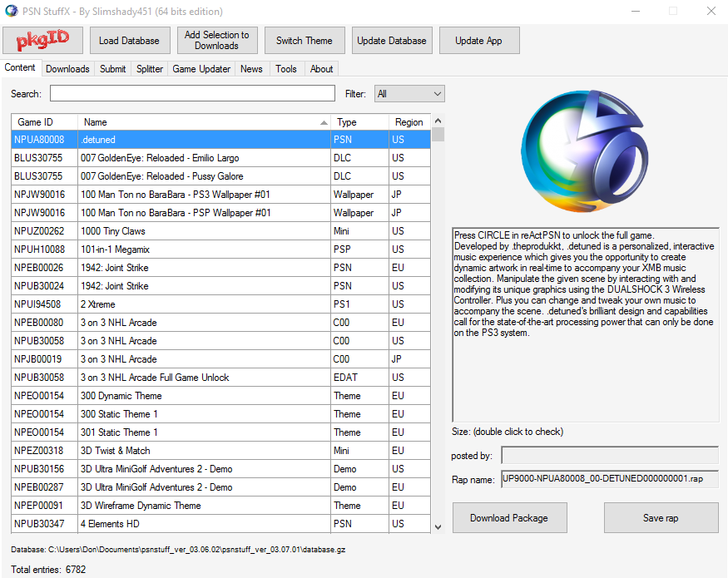Select the 101-in-1 Megamix row
Viewport: 728px width, 578px height.
[221, 249]
